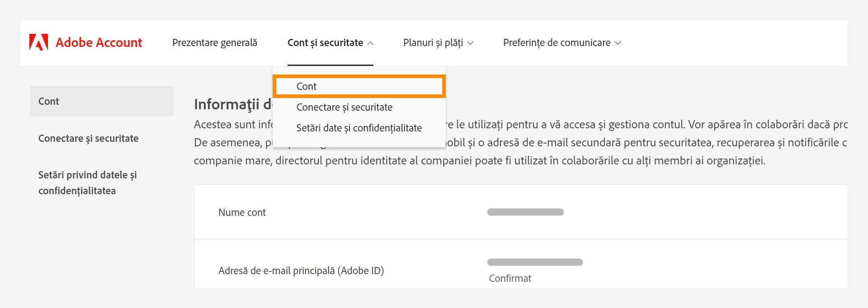868x308 pixels.
Task: Click the 'Adresă de e-mail principală (Adobe ID)' row
Action: pos(301,271)
